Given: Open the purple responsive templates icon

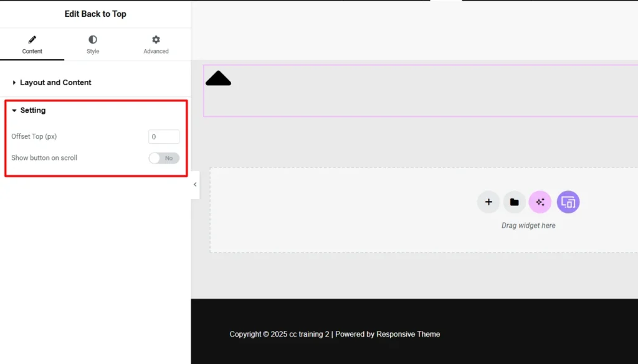Looking at the screenshot, I should coord(568,202).
